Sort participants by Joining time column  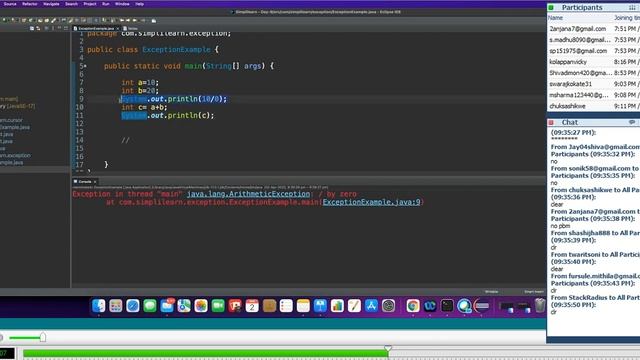[x=626, y=18]
